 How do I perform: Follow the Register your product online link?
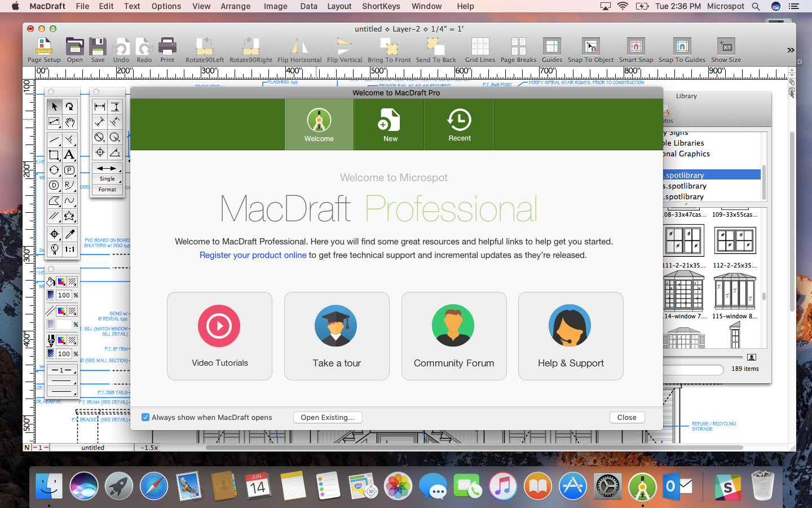click(253, 255)
